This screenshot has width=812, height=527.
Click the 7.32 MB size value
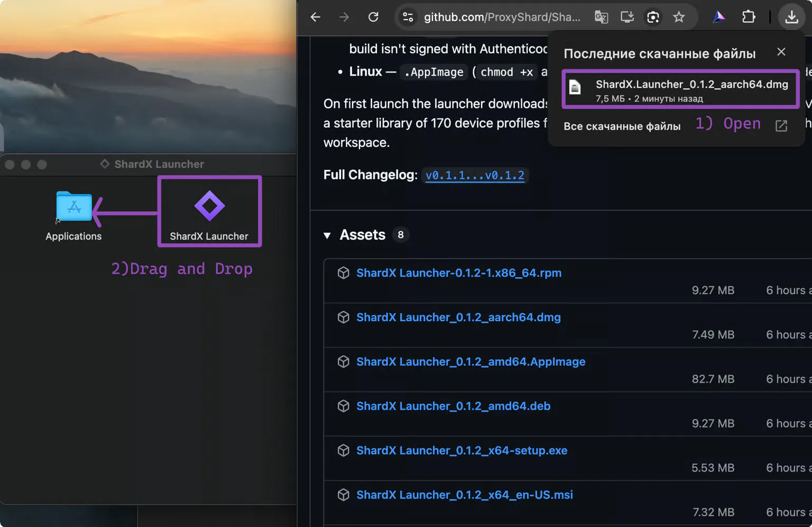click(713, 513)
